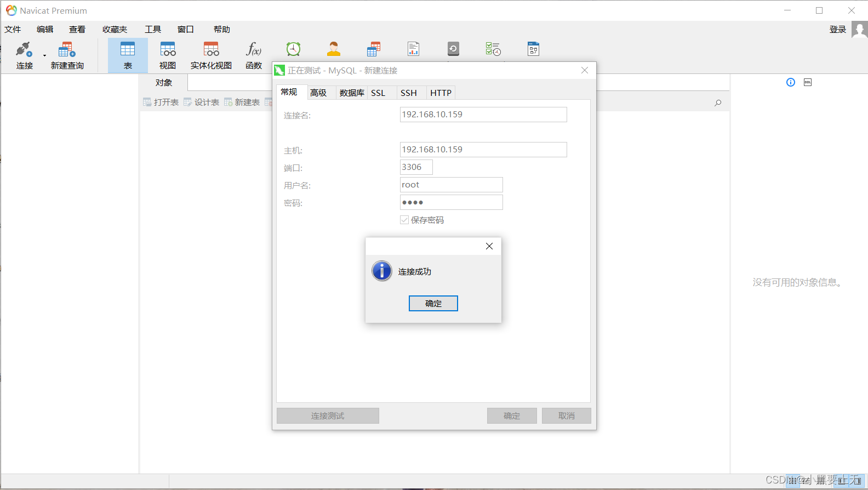Click the user avatar icon
Image resolution: width=868 pixels, height=490 pixels.
point(859,30)
